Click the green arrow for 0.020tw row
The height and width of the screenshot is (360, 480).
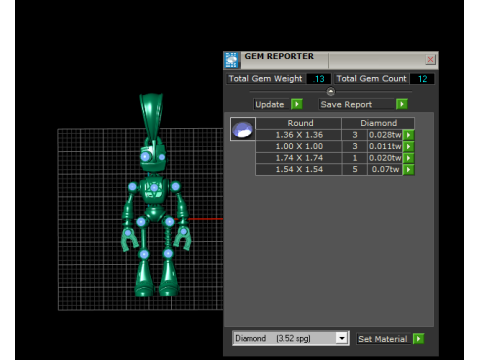coord(408,158)
